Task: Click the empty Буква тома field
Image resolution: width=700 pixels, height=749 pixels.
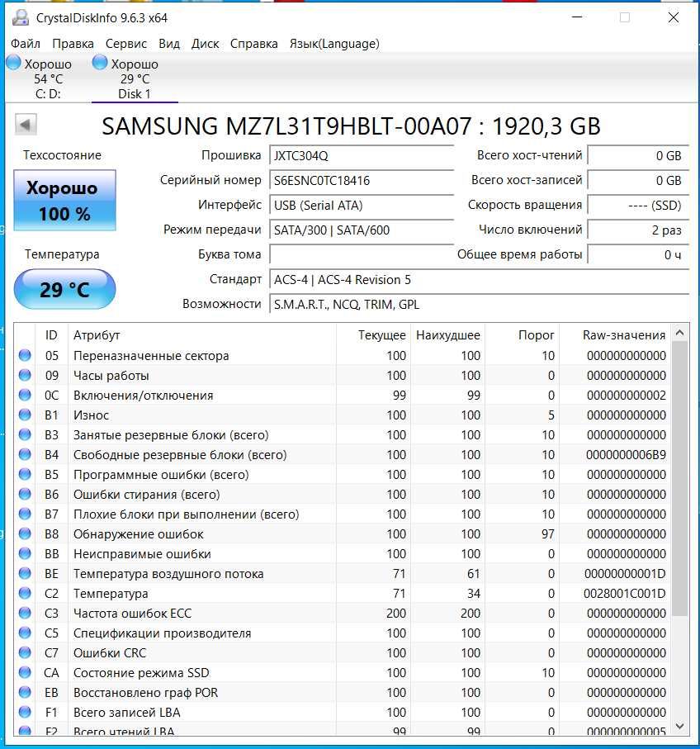Action: pyautogui.click(x=362, y=254)
